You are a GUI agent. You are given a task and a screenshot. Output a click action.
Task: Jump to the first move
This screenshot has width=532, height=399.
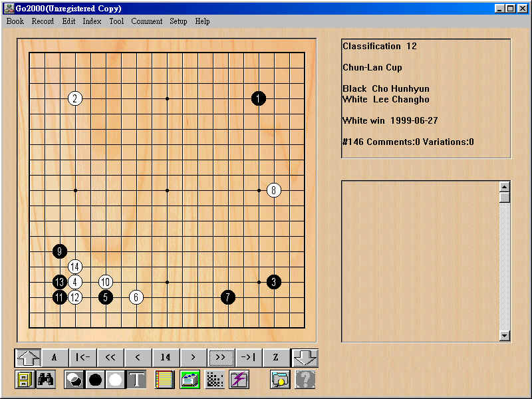click(82, 358)
